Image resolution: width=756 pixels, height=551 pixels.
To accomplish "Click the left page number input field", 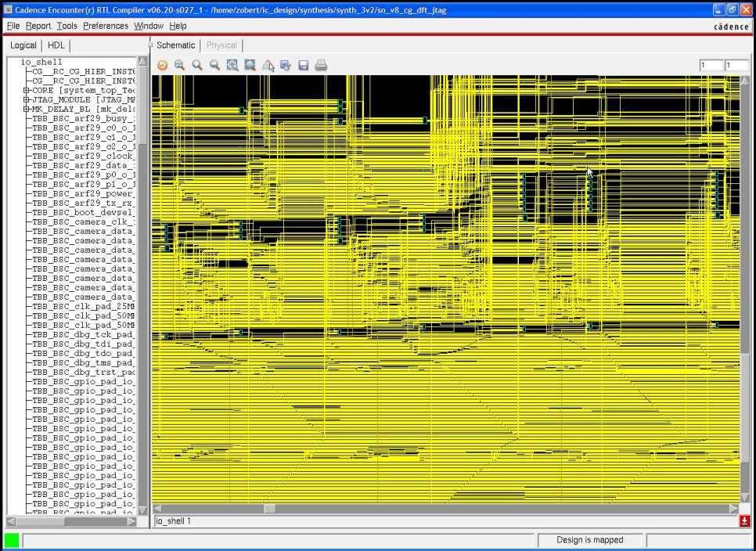I will (711, 65).
